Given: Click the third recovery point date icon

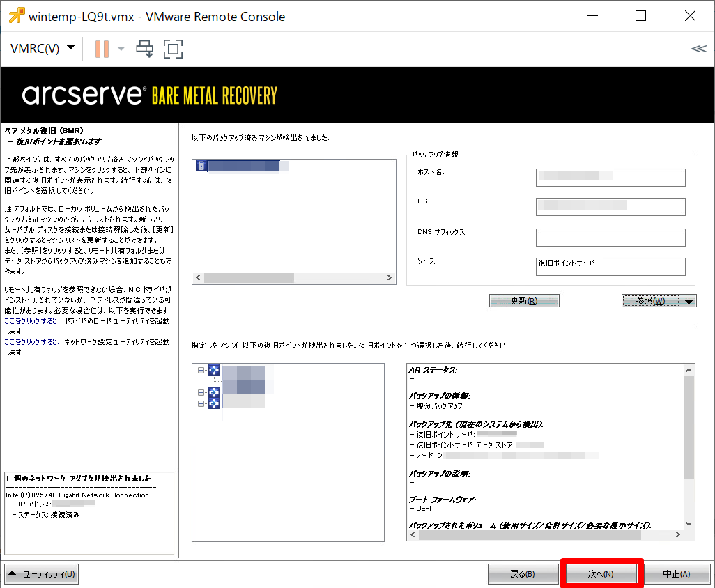Looking at the screenshot, I should (214, 403).
